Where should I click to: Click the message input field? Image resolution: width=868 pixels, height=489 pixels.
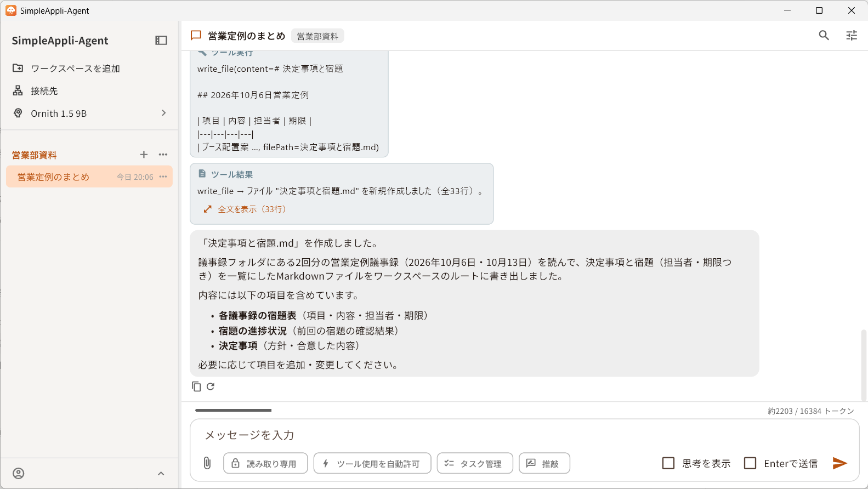[x=525, y=435]
